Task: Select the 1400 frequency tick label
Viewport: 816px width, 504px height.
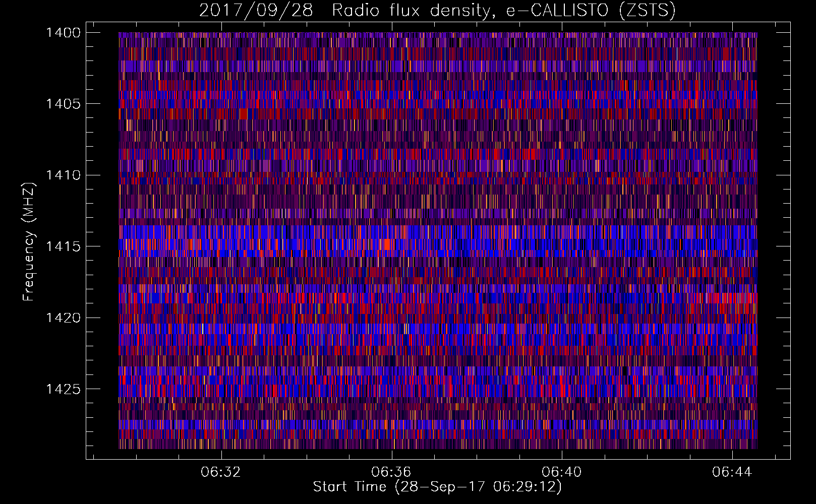Action: [x=63, y=33]
